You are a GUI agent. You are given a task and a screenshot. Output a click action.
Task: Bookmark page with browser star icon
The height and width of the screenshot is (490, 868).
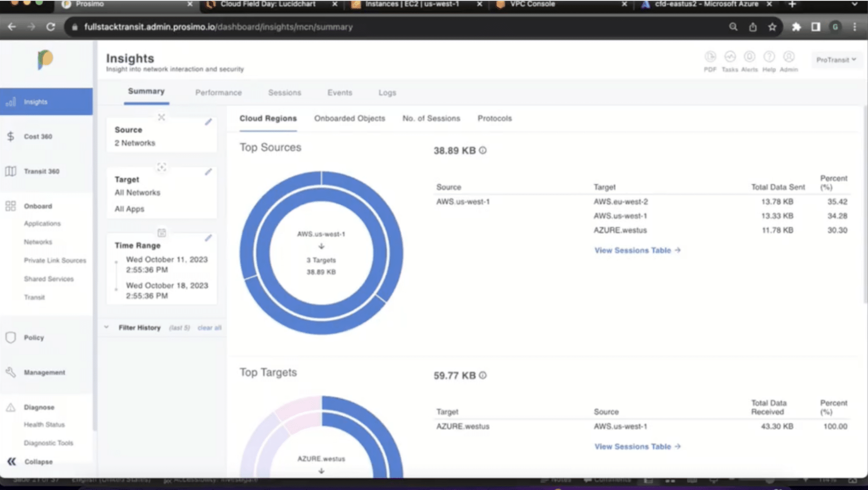pyautogui.click(x=772, y=27)
